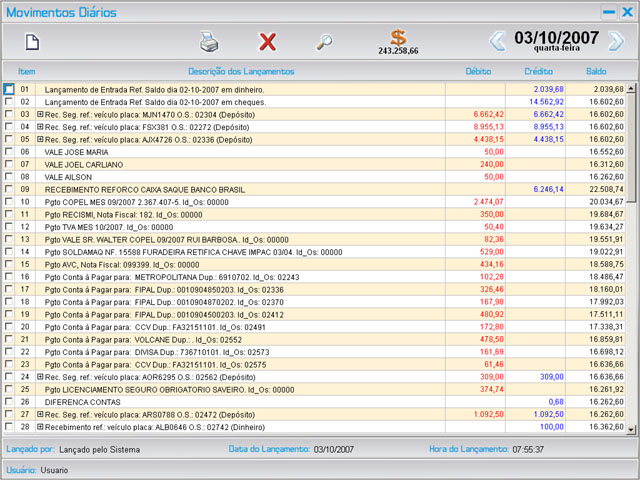Click the date 03/10/2007 display

pos(556,37)
